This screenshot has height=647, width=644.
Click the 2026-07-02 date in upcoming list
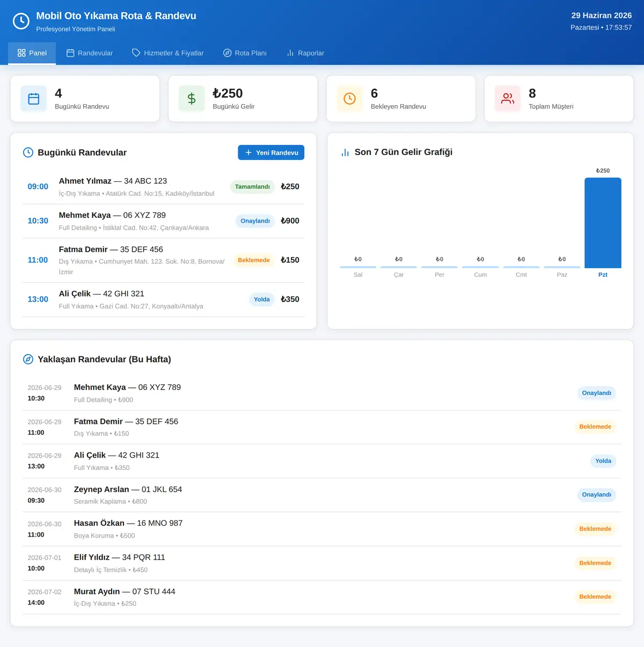45,592
